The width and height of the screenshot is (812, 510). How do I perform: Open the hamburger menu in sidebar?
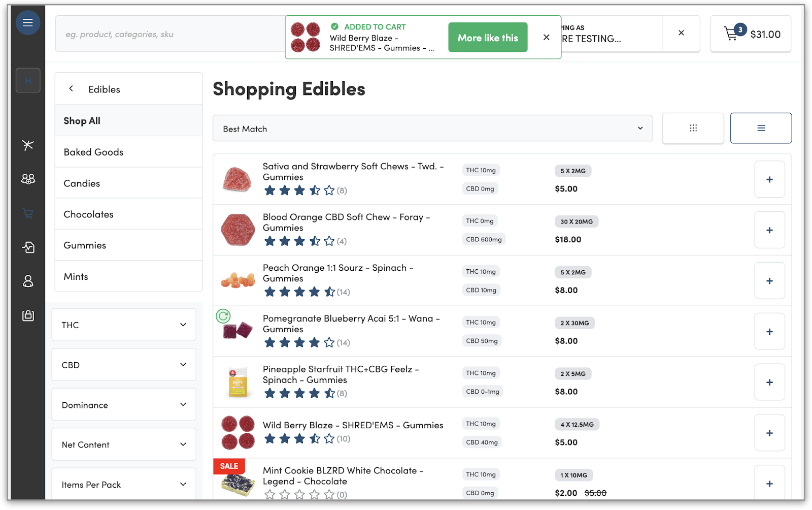point(28,23)
